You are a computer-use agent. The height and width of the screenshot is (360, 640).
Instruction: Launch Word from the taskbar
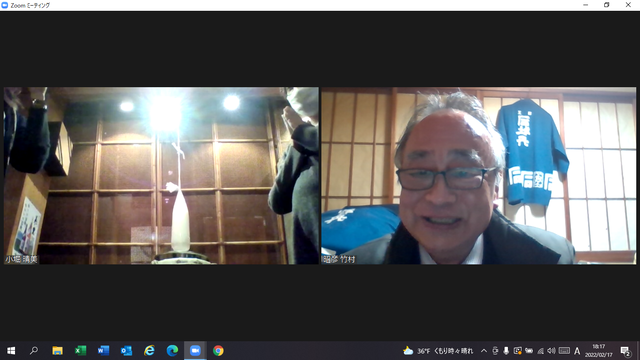coord(103,351)
